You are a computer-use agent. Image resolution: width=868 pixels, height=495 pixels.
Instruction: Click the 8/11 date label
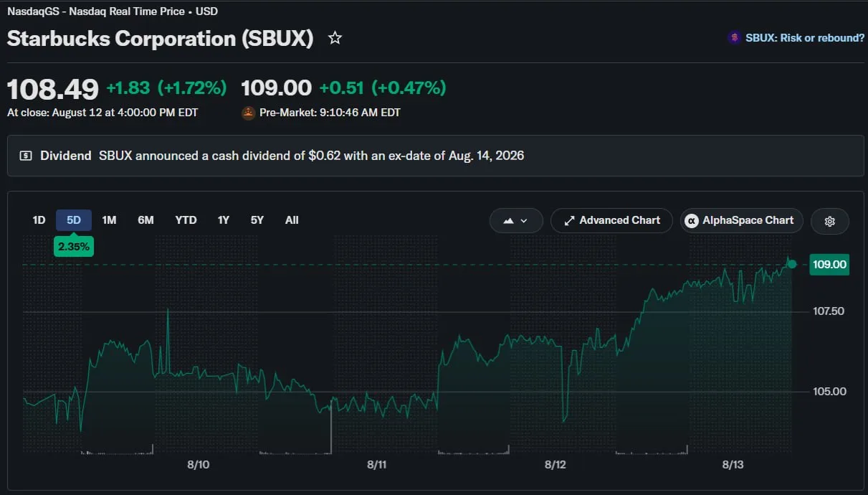click(377, 465)
